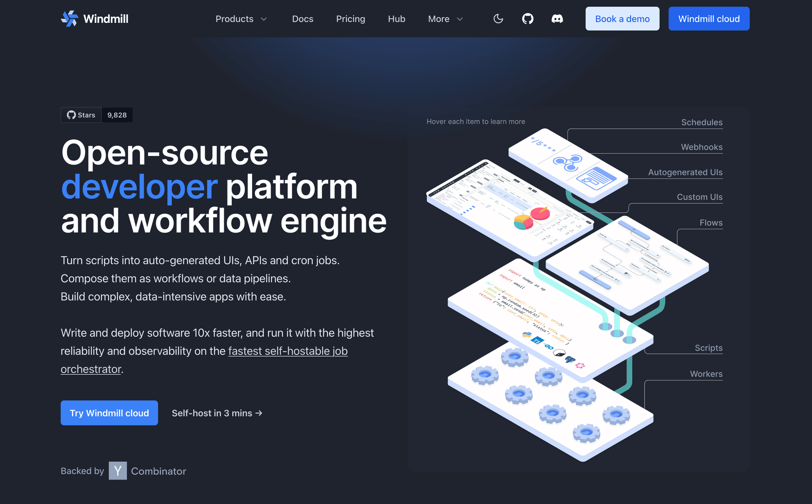Select the Flows label
This screenshot has width=812, height=504.
[711, 222]
